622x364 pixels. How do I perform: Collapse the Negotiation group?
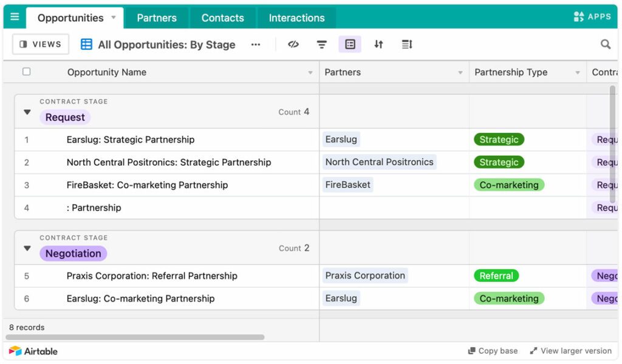[27, 248]
